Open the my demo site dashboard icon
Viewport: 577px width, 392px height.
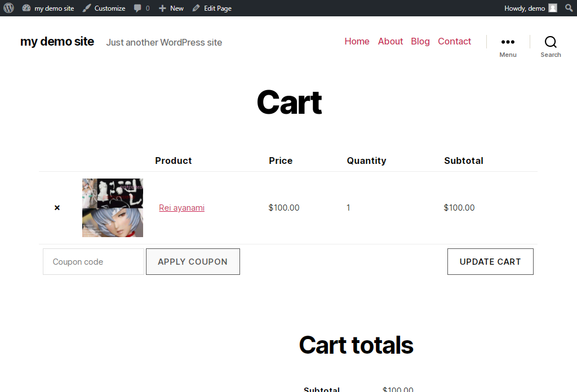26,8
